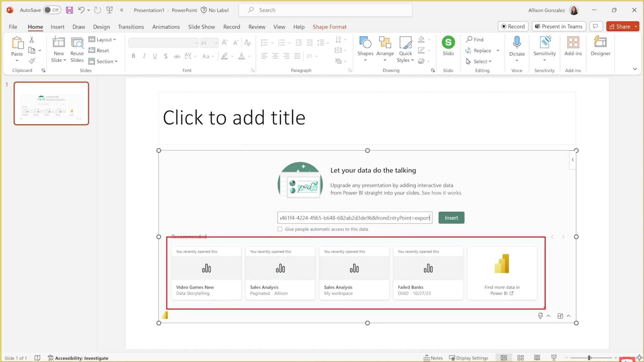The width and height of the screenshot is (644, 362).
Task: Open Notes pane from status bar
Action: [x=433, y=358]
